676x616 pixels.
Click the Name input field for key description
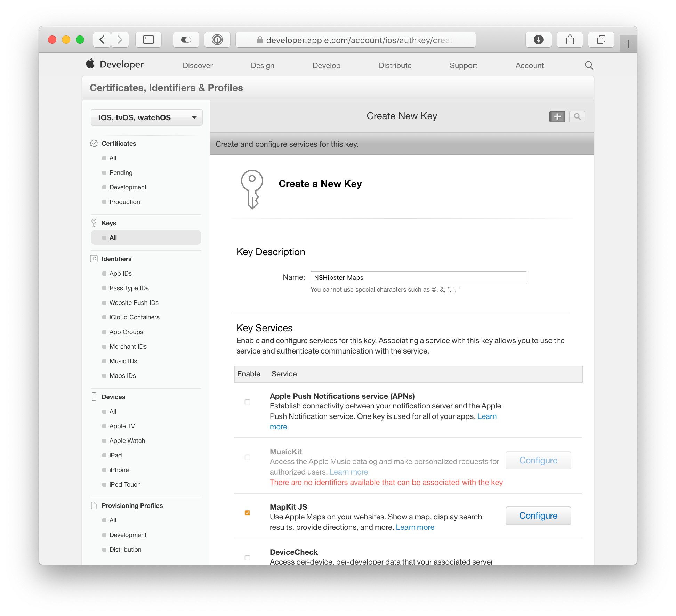(x=418, y=277)
